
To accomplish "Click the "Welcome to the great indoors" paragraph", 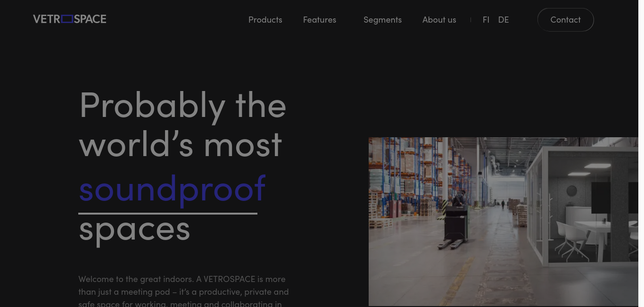I will [x=183, y=291].
